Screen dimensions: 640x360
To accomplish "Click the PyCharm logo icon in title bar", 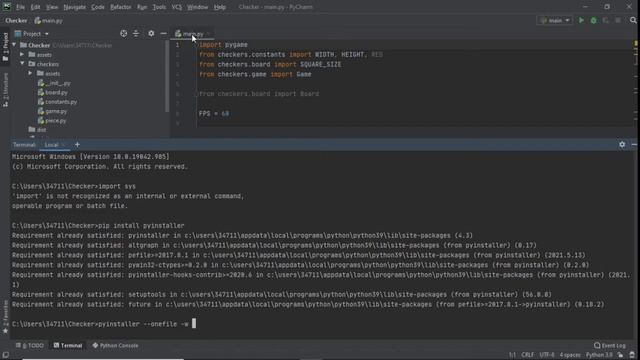I will click(x=7, y=7).
